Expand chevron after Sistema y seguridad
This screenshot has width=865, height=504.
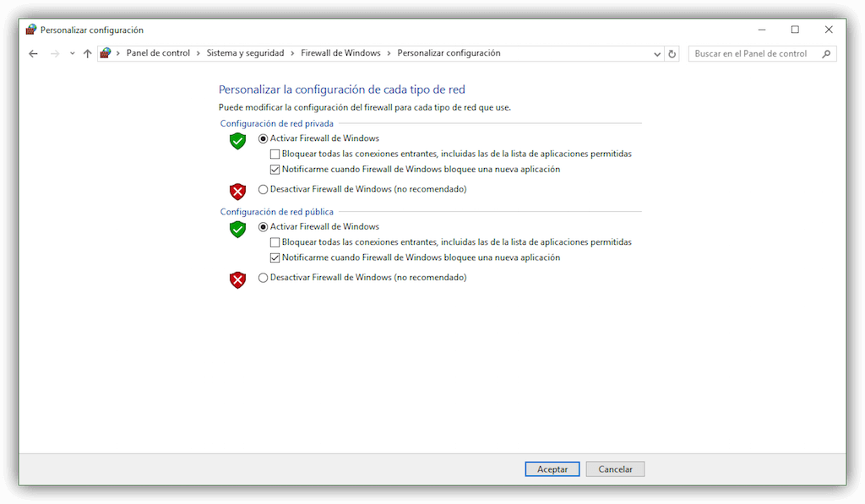pos(292,53)
